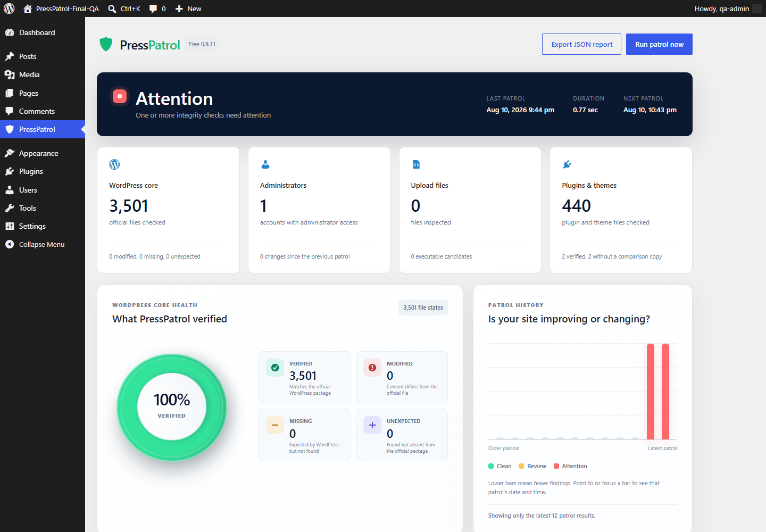
Task: Click the Upload files card file icon
Action: tap(416, 164)
